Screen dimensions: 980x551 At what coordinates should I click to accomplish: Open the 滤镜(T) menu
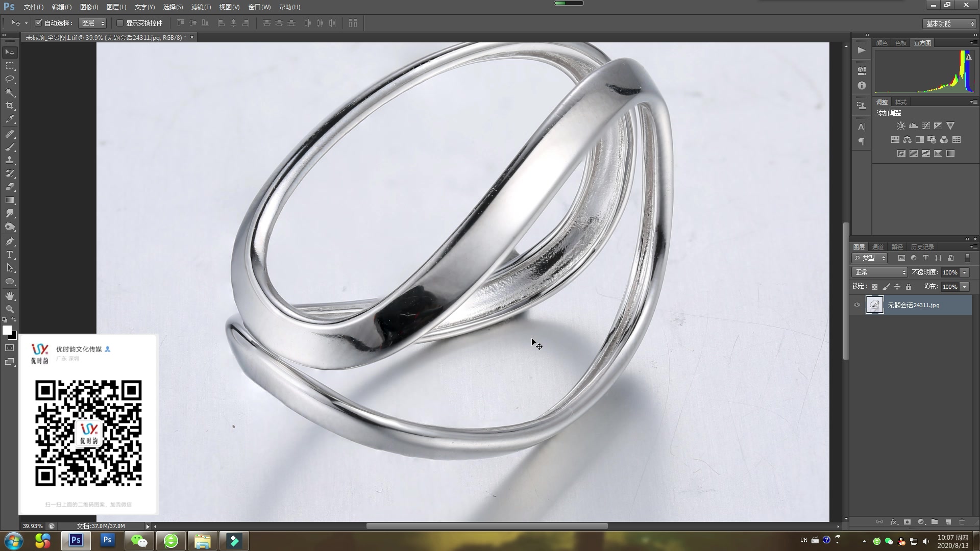click(x=201, y=7)
